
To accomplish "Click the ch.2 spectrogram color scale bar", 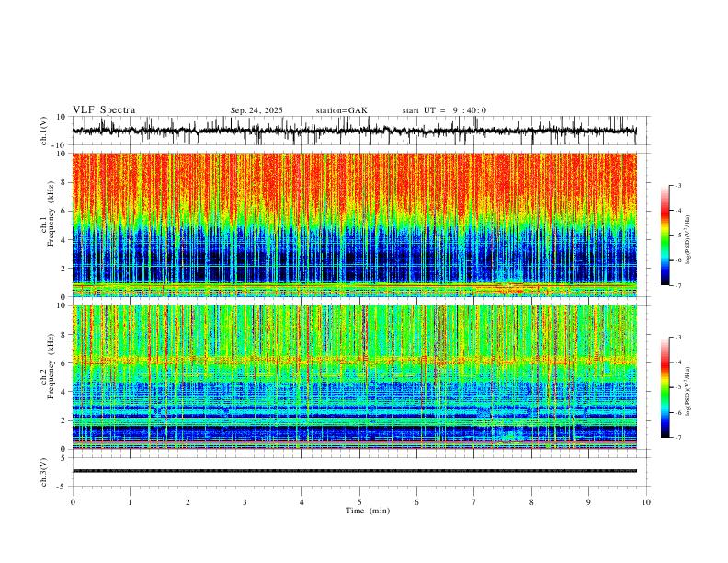I will pos(665,387).
